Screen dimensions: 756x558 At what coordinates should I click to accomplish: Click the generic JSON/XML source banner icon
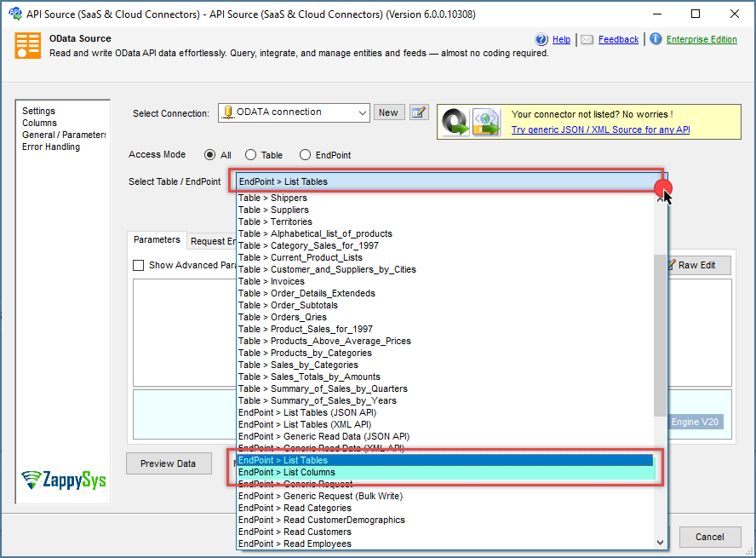pyautogui.click(x=471, y=122)
